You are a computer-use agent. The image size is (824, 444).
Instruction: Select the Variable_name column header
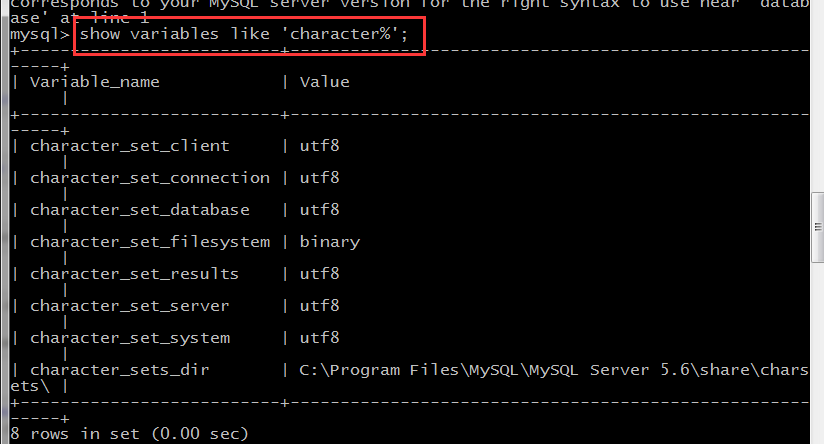point(95,82)
